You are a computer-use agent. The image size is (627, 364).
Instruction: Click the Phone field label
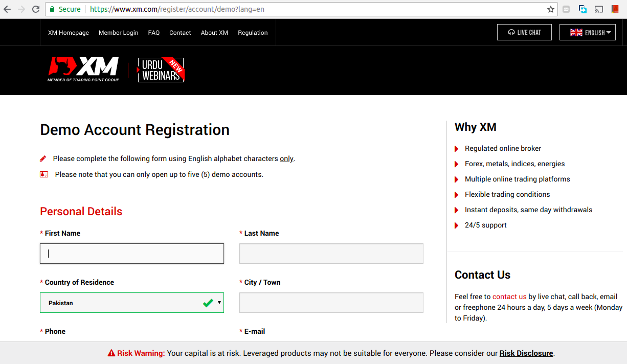pos(55,331)
